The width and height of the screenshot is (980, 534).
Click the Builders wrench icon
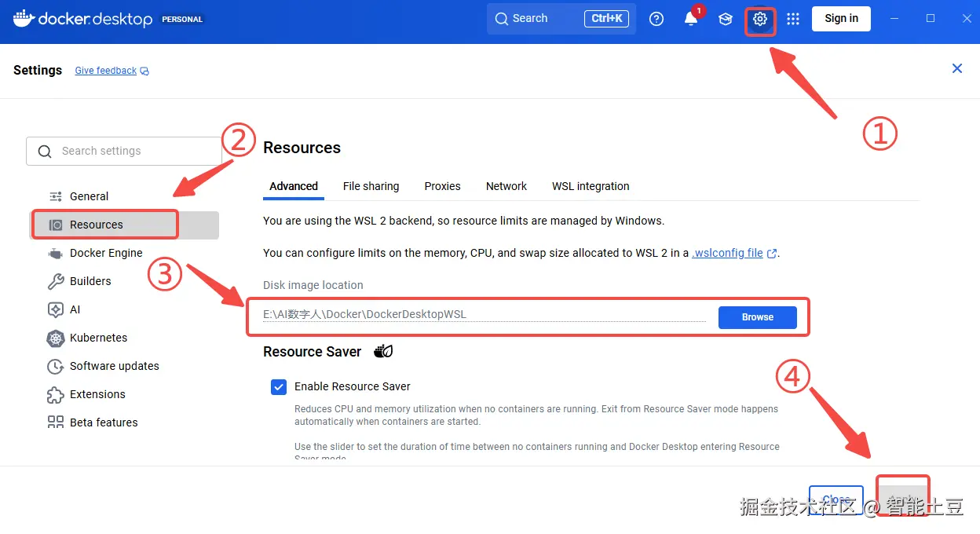click(56, 281)
